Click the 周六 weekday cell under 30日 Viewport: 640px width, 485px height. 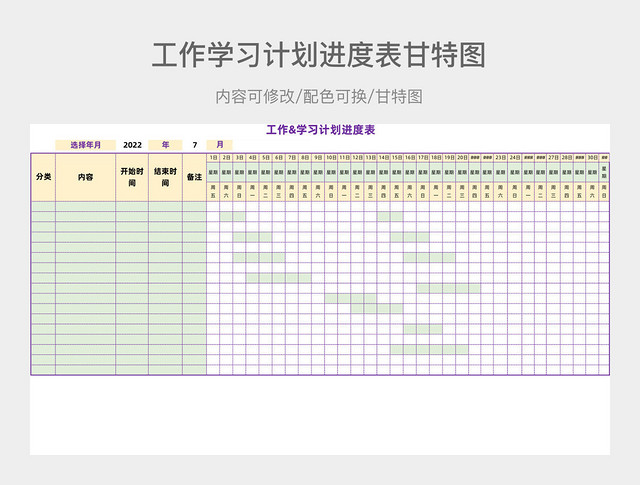click(592, 191)
